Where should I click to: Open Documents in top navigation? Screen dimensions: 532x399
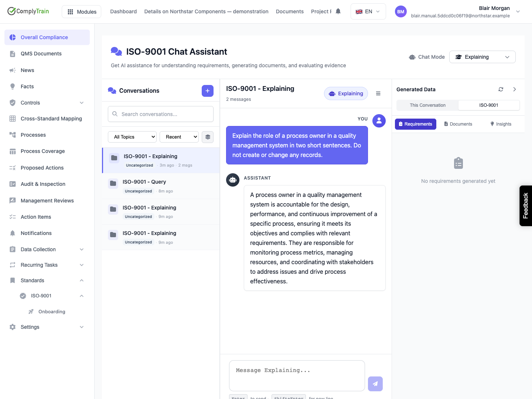coord(290,11)
